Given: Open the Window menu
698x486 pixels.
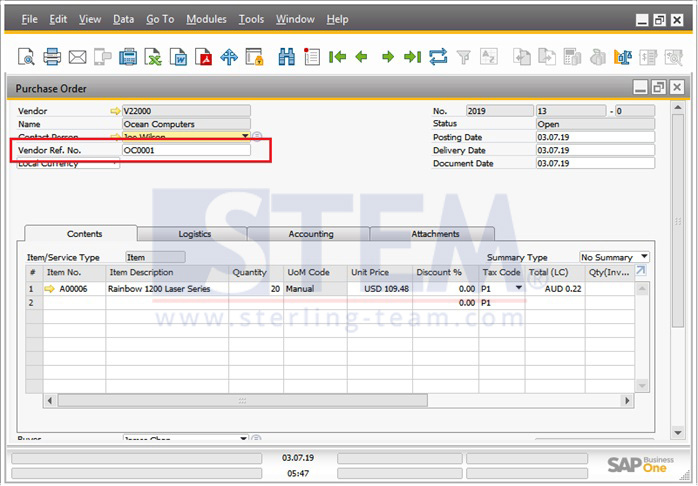Looking at the screenshot, I should [295, 19].
